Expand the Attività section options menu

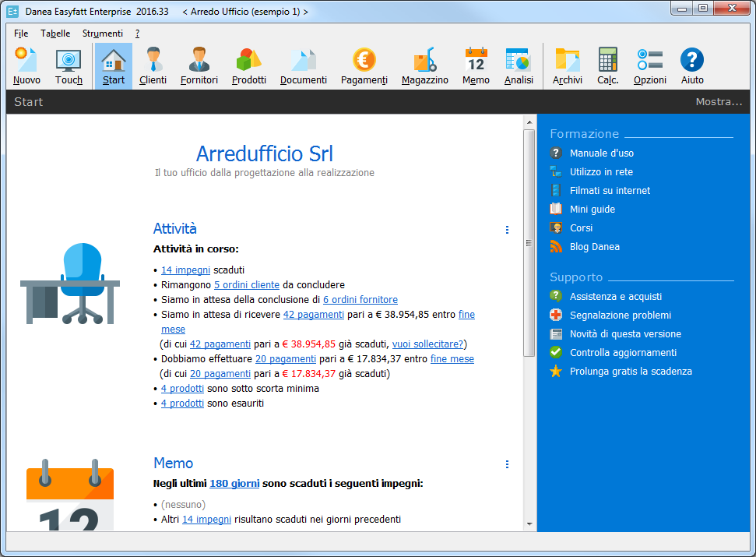tap(507, 230)
